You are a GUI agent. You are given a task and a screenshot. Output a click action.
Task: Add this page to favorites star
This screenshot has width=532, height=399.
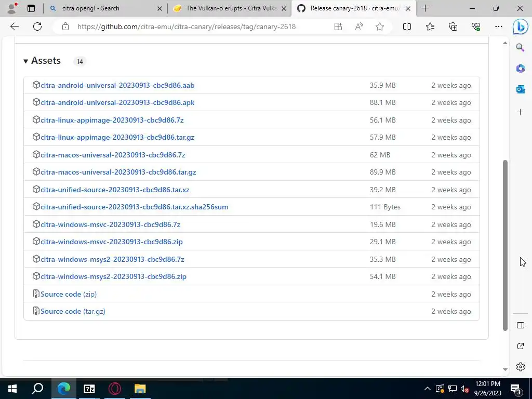coord(380,26)
